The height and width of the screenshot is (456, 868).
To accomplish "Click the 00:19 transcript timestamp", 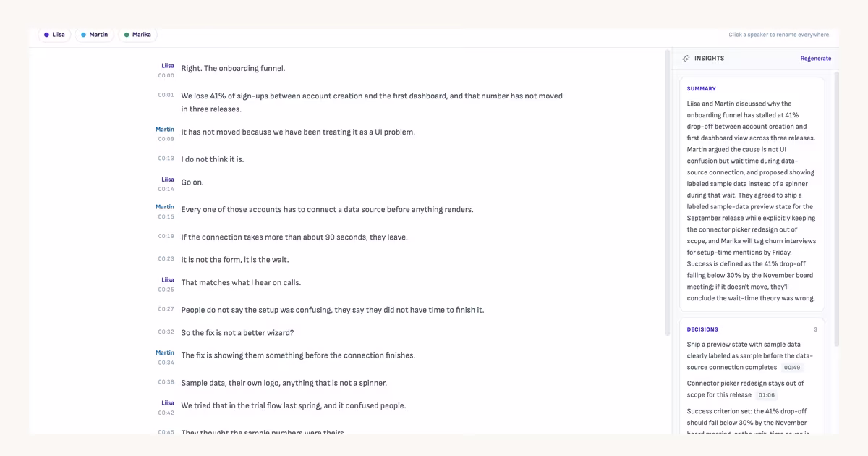I will click(166, 236).
